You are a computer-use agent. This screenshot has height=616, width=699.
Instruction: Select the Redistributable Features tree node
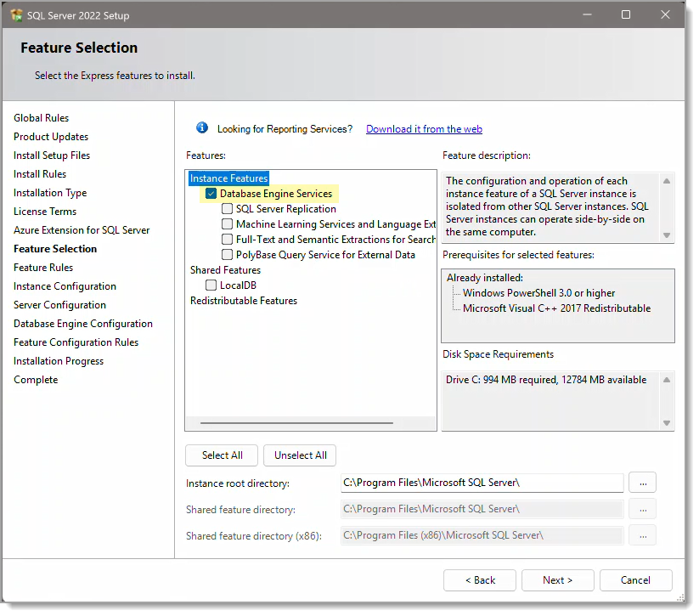244,301
